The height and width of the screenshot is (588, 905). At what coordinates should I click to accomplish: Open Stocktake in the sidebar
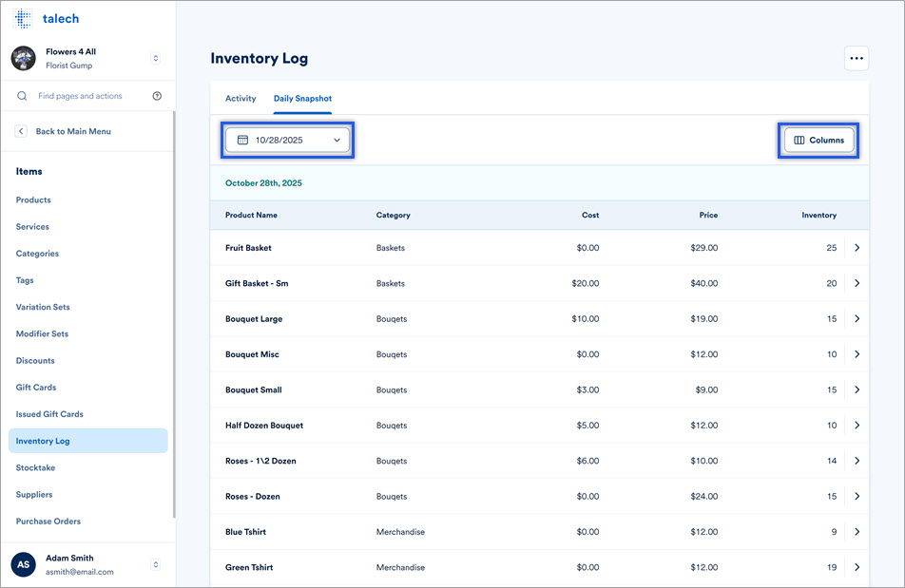pos(35,467)
